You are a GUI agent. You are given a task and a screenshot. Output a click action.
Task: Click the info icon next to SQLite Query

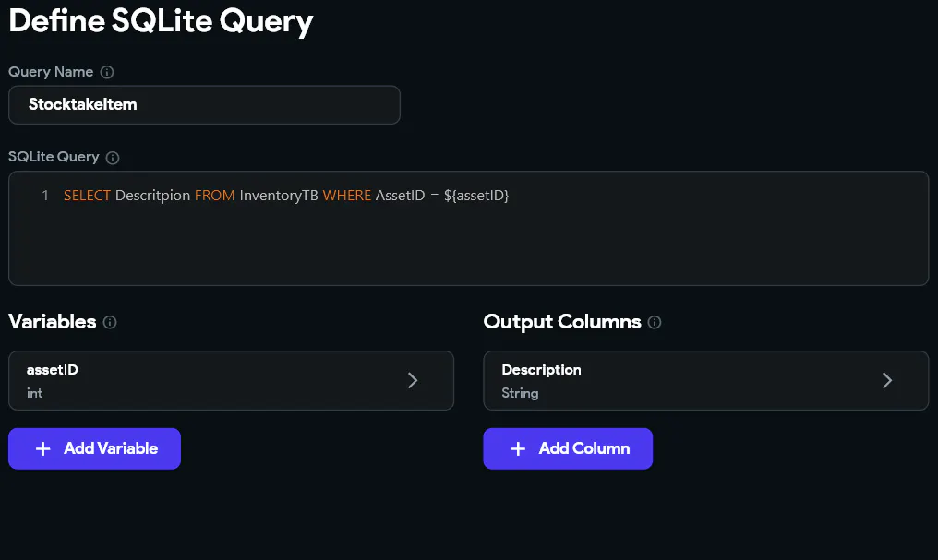[113, 158]
